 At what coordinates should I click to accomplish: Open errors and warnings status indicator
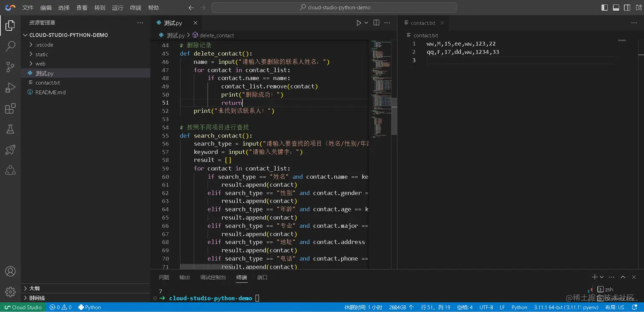(60, 307)
